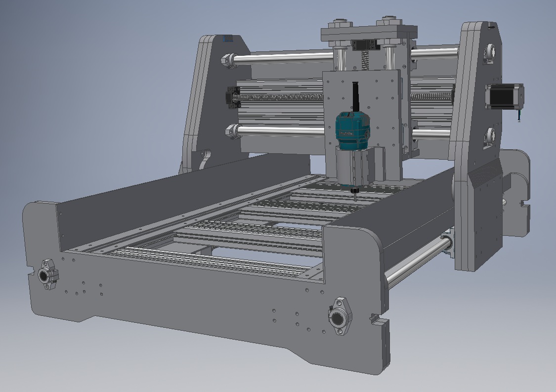The height and width of the screenshot is (392, 556).
Task: Pick the black stepper motor on right gantry plate
Action: point(504,96)
